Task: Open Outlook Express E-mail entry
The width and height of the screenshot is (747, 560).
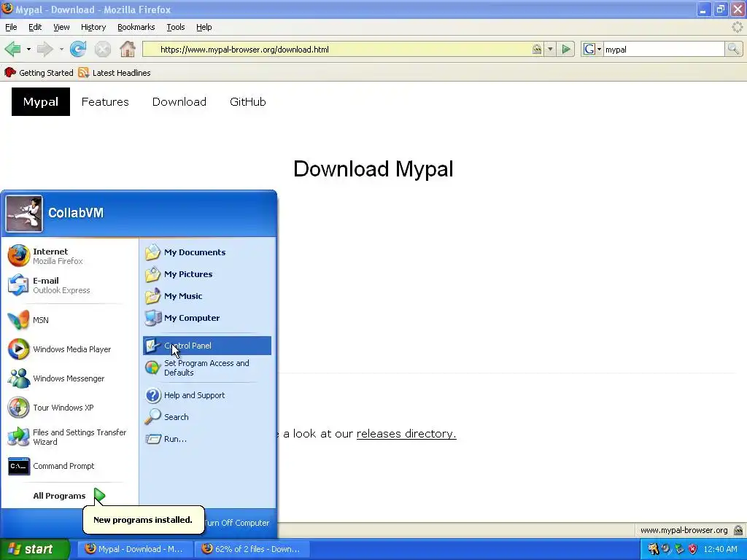Action: (70, 285)
